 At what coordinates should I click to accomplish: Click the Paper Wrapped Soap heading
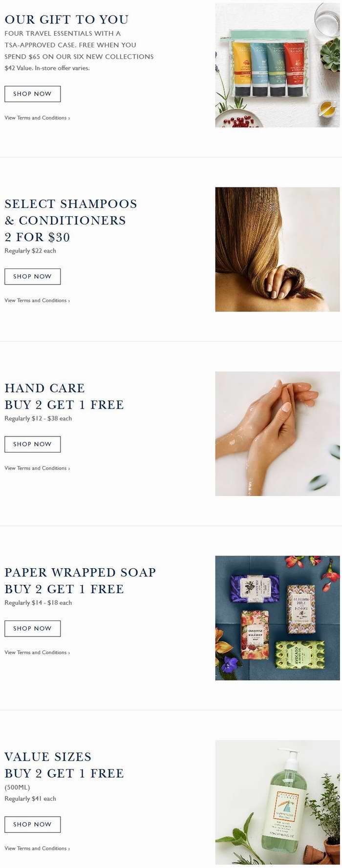click(80, 580)
